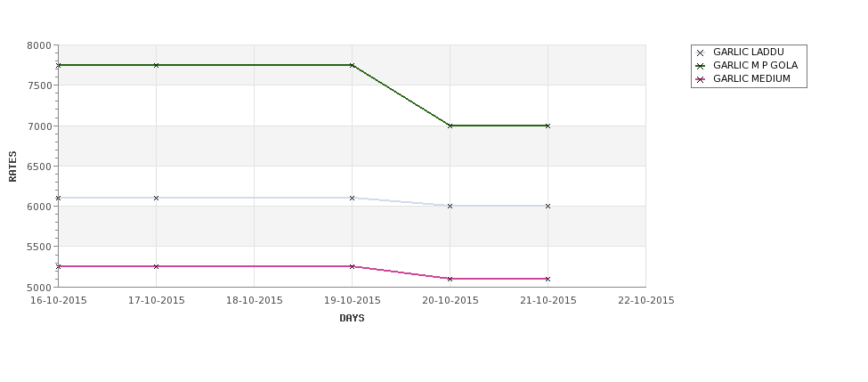Select GARLIC LADDU point on 17-10-2015
Image resolution: width=868 pixels, height=382 pixels.
coord(156,198)
